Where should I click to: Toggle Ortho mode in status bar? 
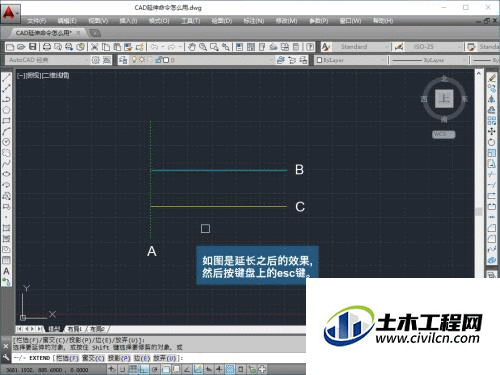(x=144, y=369)
